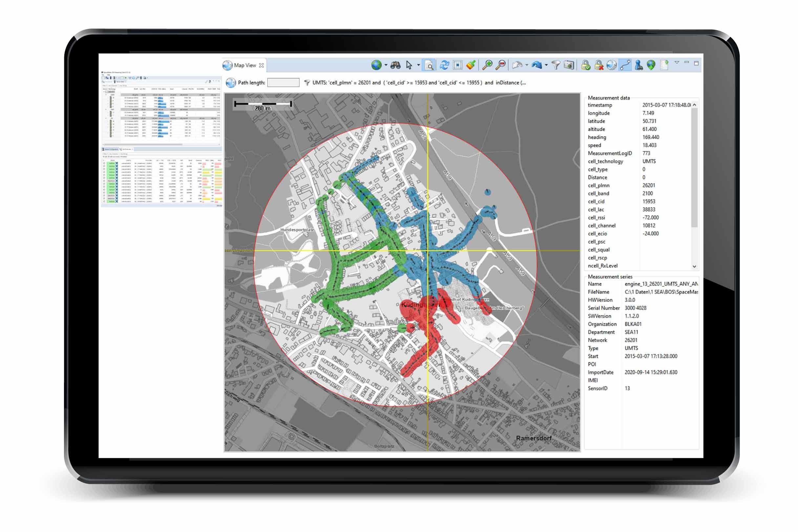Select the Serial Number value 3000 4028

point(635,308)
